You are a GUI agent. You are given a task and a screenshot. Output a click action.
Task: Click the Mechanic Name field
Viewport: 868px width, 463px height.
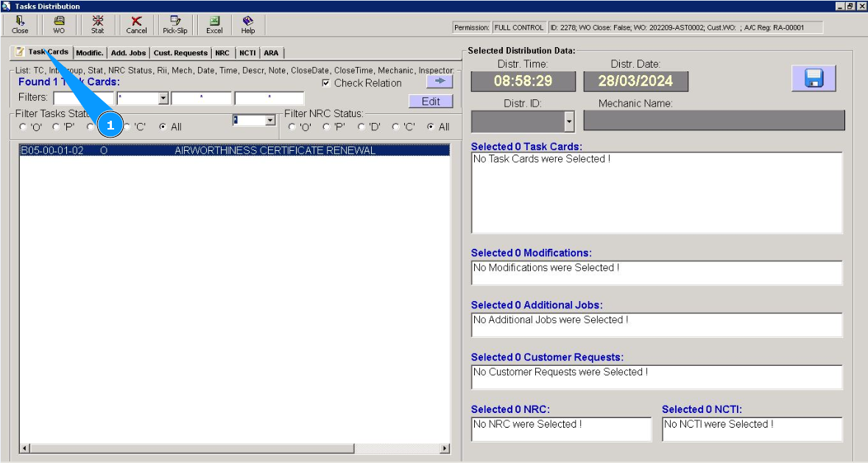pyautogui.click(x=714, y=121)
